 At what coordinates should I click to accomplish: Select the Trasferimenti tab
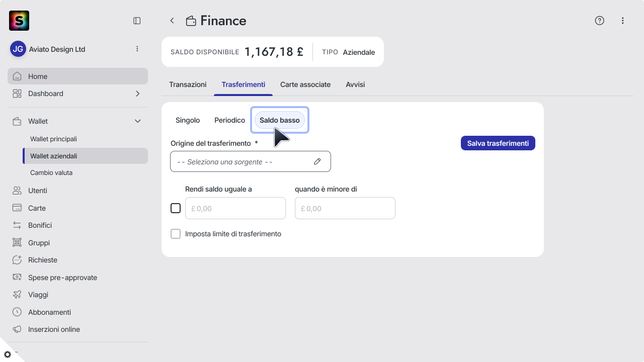(x=244, y=84)
